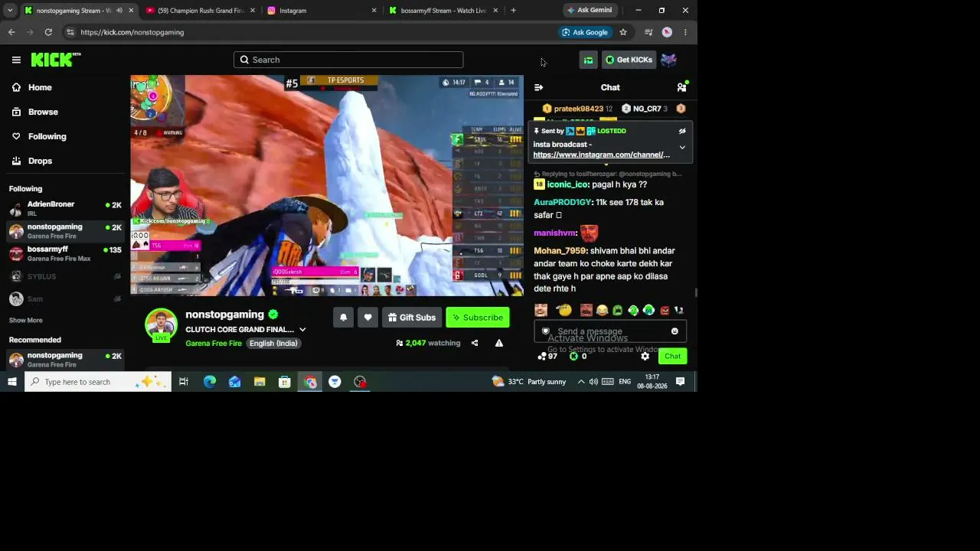This screenshot has height=551, width=980.
Task: Click the Kick search box
Action: click(x=348, y=60)
